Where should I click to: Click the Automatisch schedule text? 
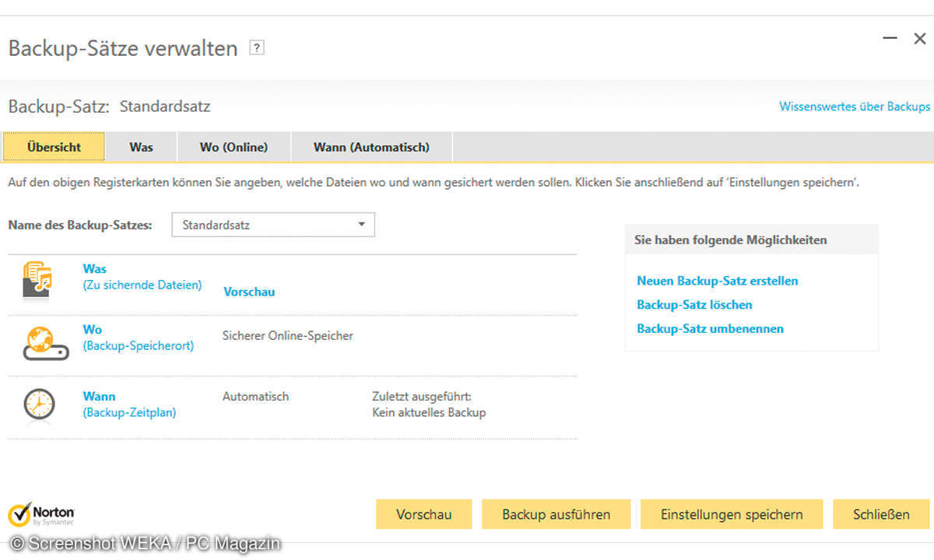(x=255, y=396)
